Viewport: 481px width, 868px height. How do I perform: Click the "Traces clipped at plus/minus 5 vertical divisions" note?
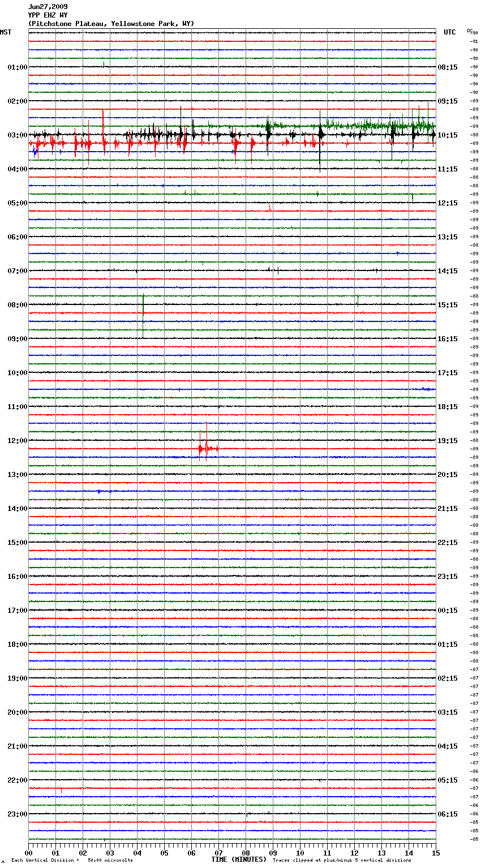[x=342, y=861]
